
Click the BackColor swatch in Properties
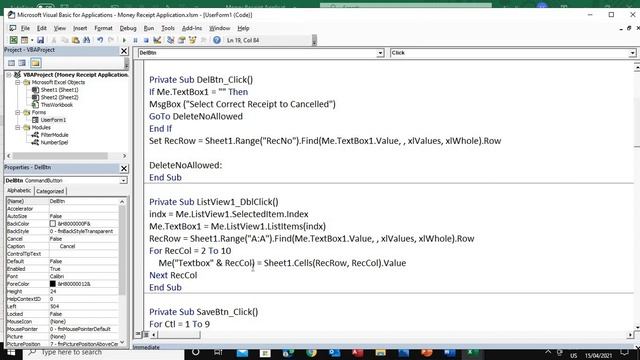click(53, 224)
